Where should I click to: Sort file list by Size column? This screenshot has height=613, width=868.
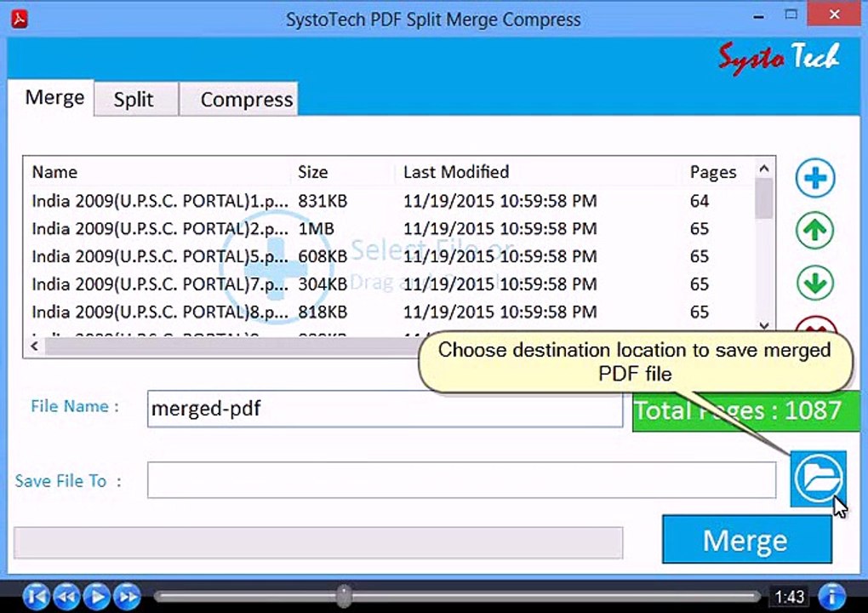(x=313, y=172)
